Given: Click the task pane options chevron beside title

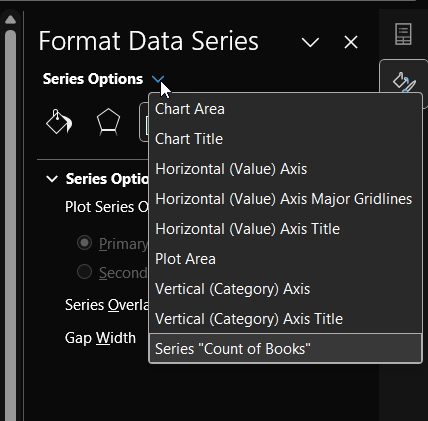Looking at the screenshot, I should coord(310,42).
